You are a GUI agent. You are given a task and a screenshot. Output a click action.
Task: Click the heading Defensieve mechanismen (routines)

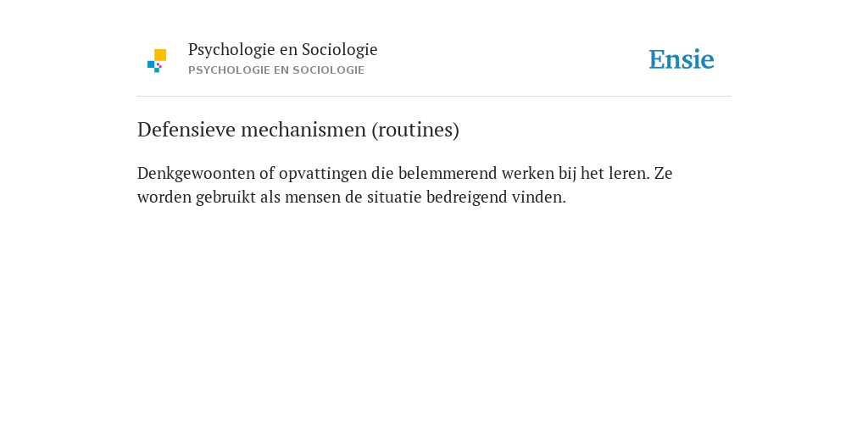click(x=298, y=130)
